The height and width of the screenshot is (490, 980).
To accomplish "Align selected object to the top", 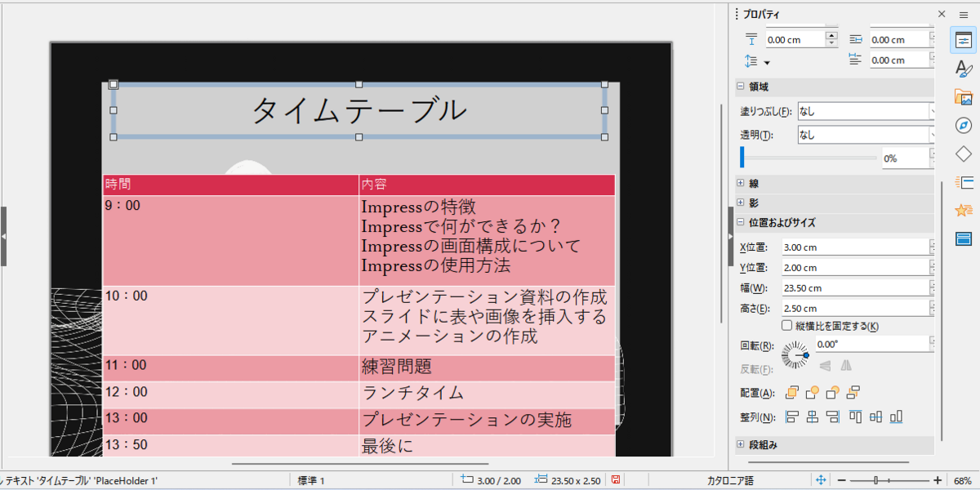I will pos(855,417).
